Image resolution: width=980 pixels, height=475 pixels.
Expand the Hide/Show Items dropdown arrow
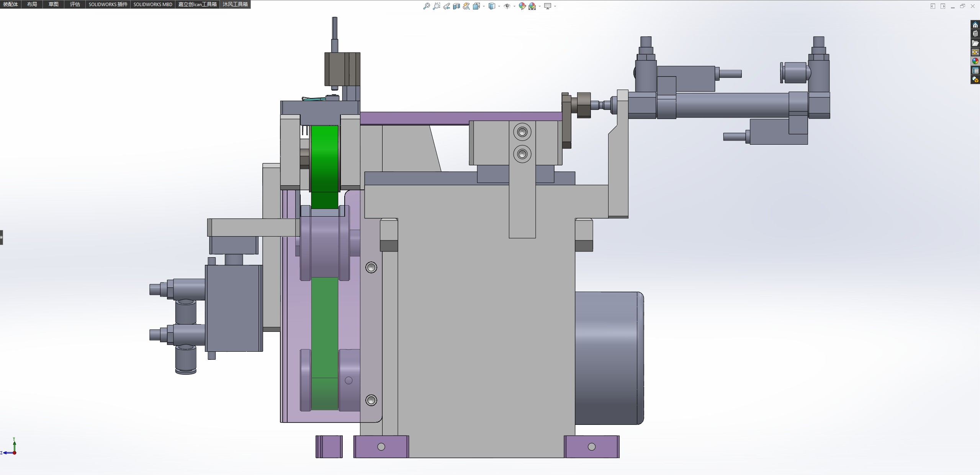point(514,6)
